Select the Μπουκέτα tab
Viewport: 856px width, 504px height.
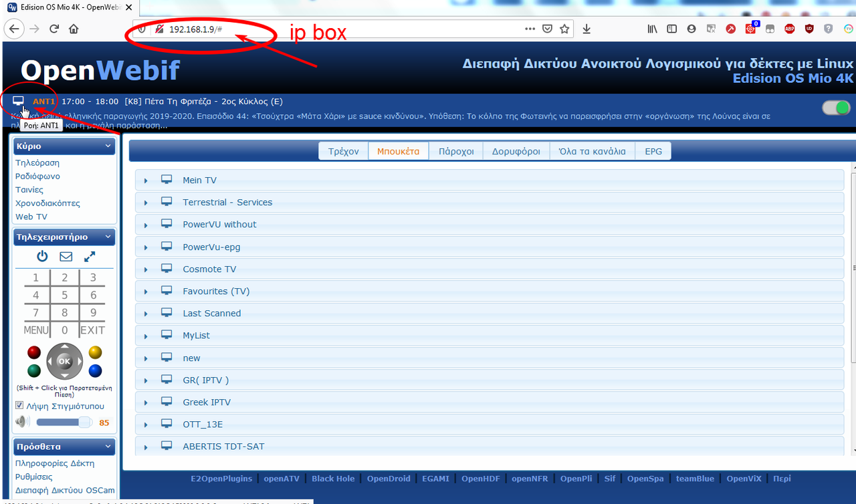(x=399, y=151)
